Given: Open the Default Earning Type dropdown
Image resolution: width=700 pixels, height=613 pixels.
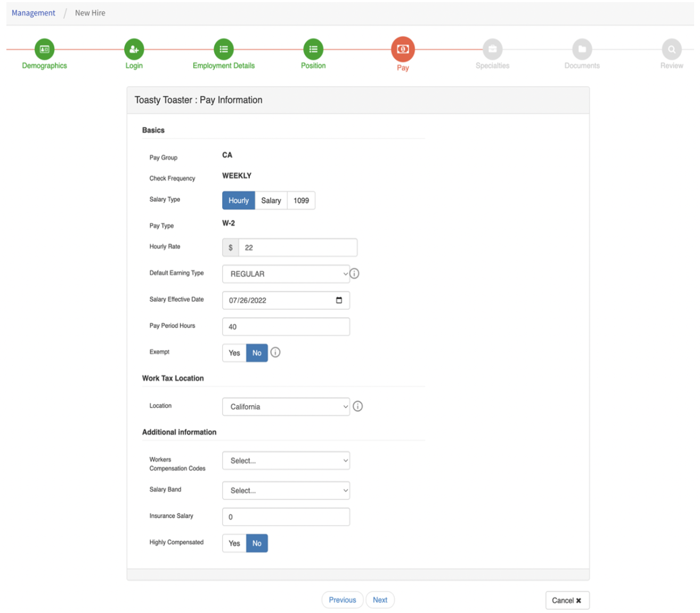Looking at the screenshot, I should click(286, 273).
